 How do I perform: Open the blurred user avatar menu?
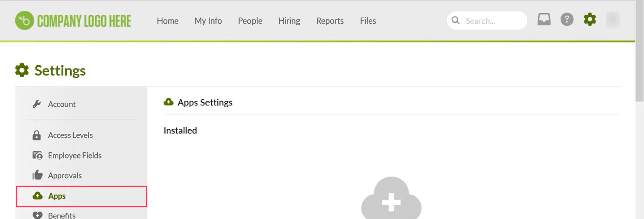point(613,20)
